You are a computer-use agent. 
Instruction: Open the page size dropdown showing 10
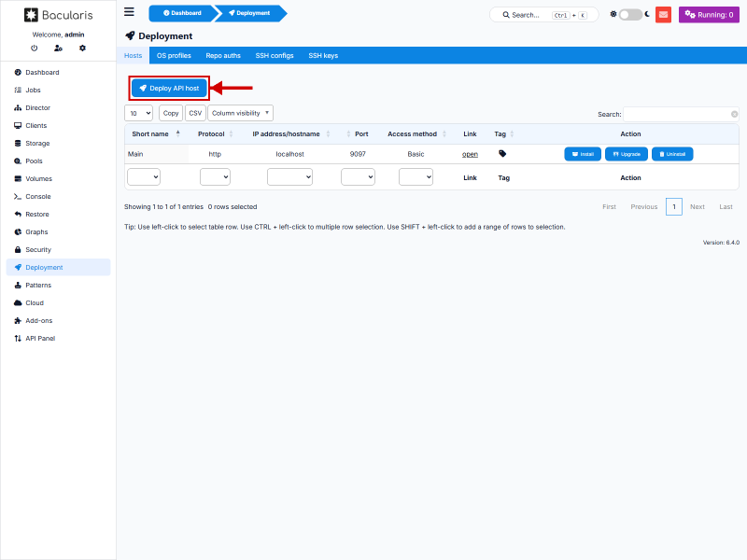tap(138, 113)
